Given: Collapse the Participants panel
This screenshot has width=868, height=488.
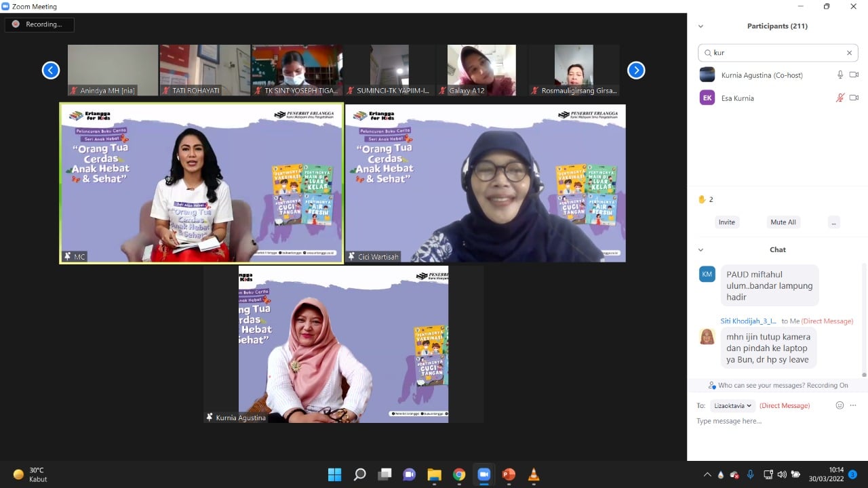Looking at the screenshot, I should [701, 26].
